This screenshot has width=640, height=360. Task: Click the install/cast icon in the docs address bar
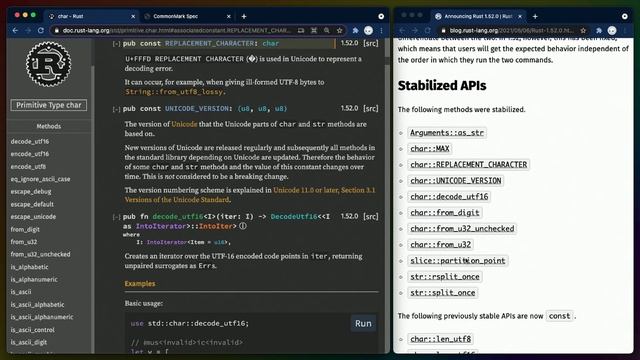pyautogui.click(x=301, y=31)
